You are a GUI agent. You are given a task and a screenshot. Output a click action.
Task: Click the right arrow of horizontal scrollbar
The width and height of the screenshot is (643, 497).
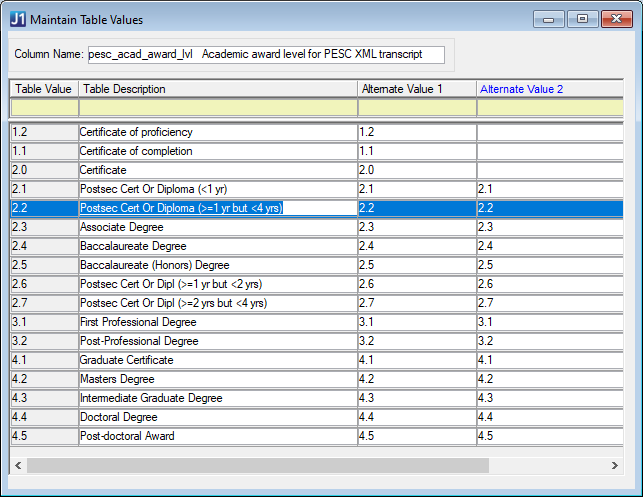(x=614, y=466)
